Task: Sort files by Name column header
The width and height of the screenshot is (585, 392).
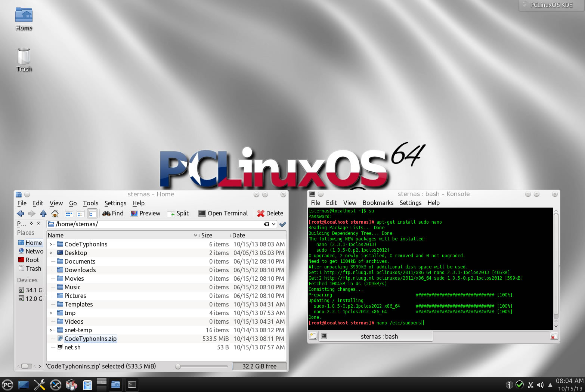Action: [x=123, y=235]
